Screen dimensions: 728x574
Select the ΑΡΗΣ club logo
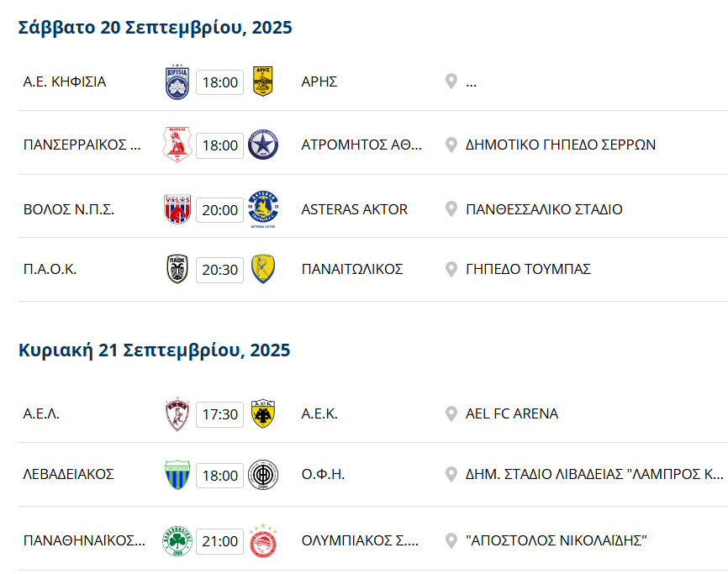[x=262, y=81]
